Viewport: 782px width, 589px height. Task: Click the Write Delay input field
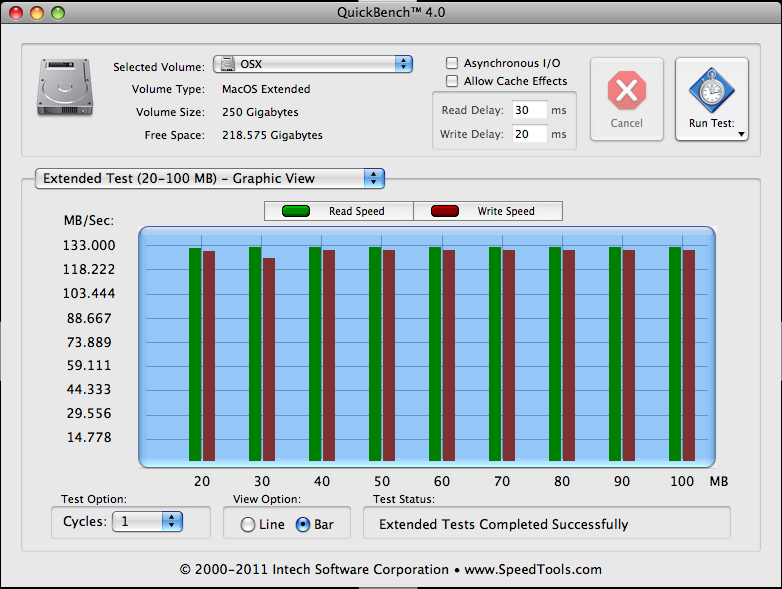(530, 134)
